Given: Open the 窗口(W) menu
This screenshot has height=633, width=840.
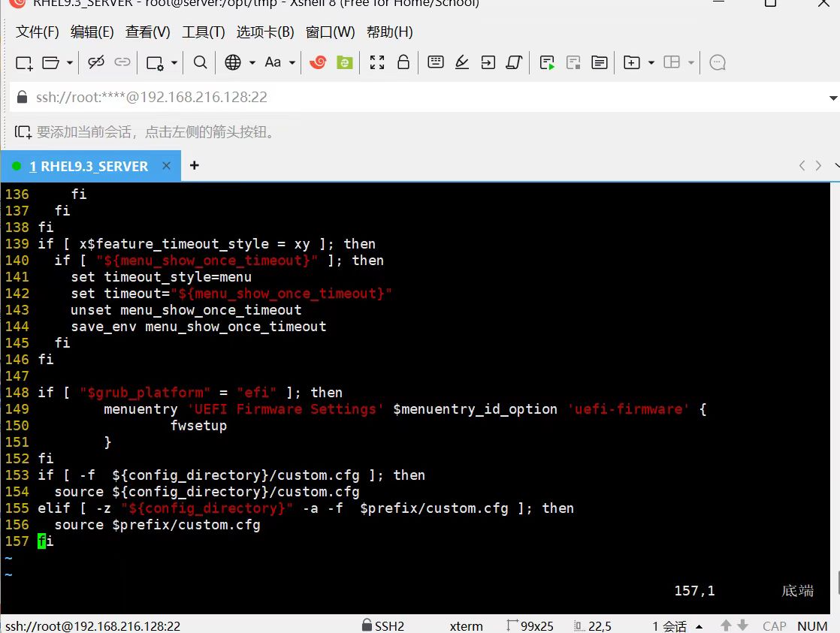Looking at the screenshot, I should 331,32.
